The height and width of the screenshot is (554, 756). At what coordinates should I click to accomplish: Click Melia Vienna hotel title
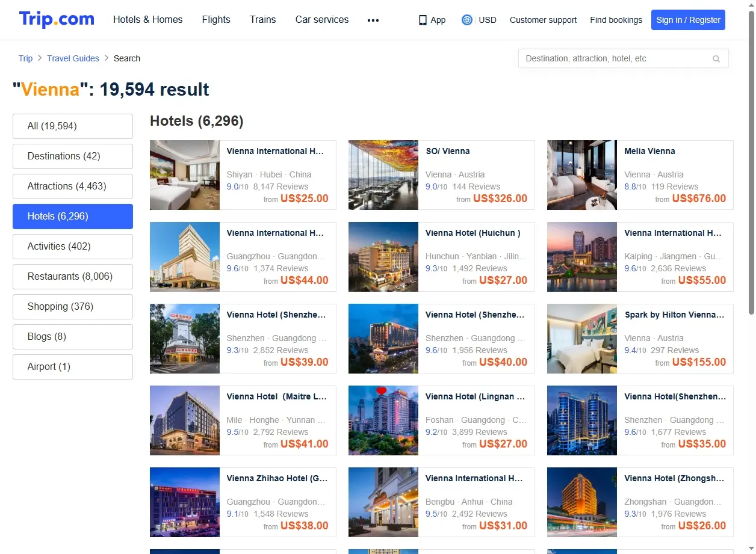[649, 151]
